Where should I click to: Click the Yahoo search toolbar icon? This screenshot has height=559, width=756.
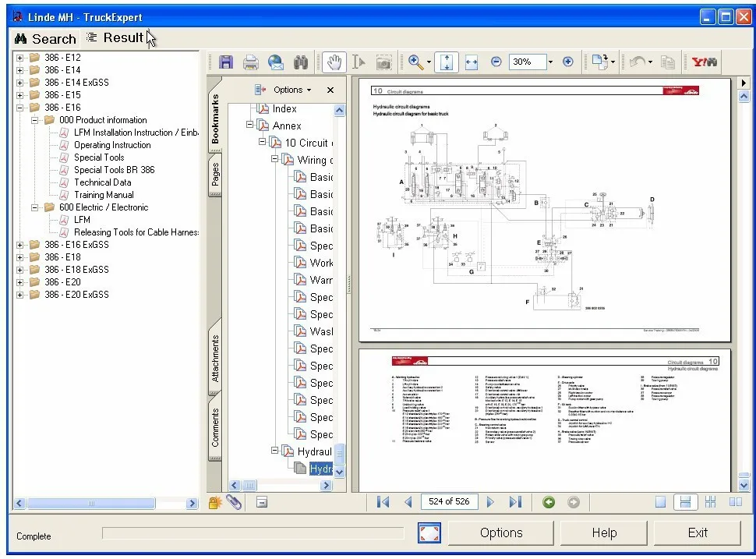[x=705, y=62]
